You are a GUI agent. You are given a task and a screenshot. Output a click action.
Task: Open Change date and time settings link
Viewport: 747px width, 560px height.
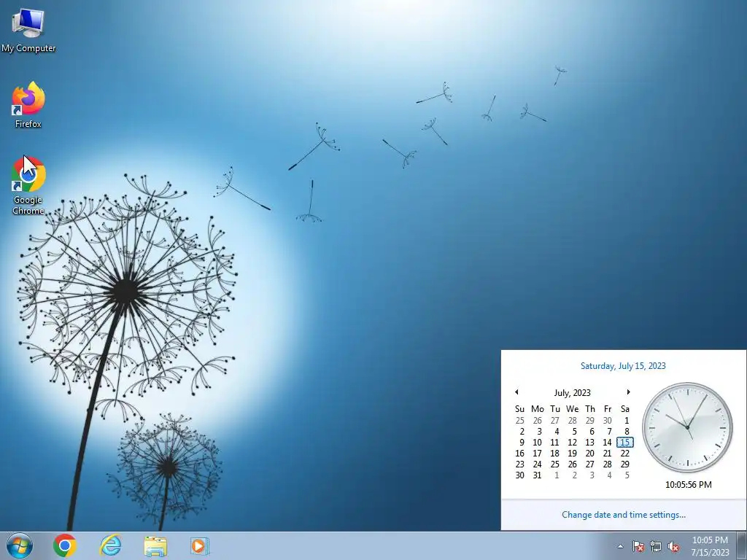click(624, 515)
